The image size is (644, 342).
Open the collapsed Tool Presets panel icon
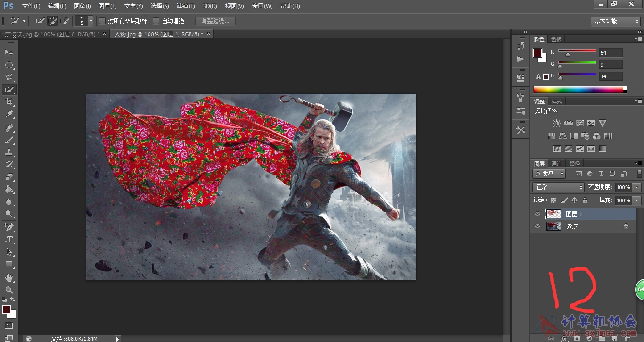point(520,130)
